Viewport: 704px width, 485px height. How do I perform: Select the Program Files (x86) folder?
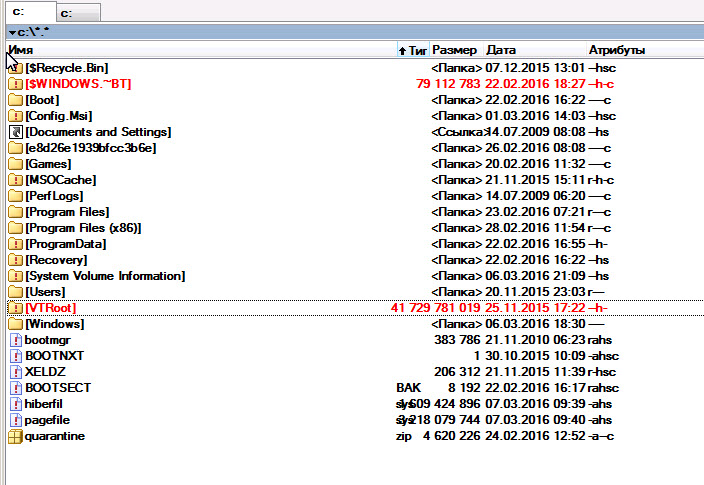[x=83, y=228]
